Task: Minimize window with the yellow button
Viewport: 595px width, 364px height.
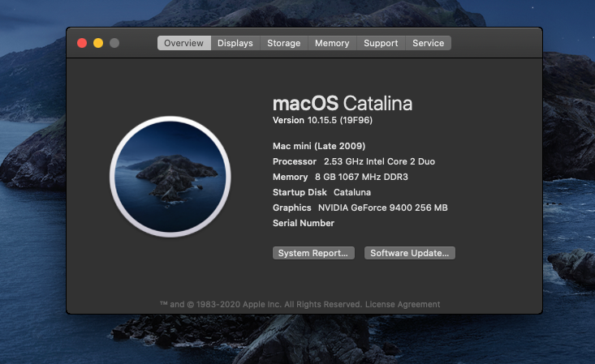Action: click(98, 43)
